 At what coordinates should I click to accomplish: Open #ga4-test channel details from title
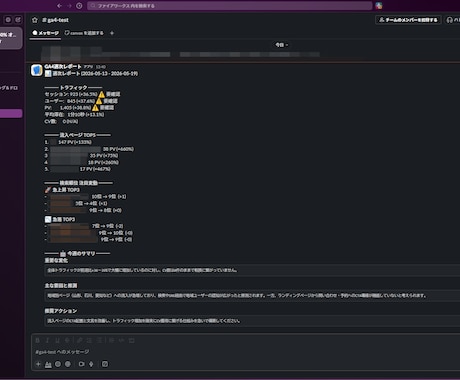pos(55,20)
